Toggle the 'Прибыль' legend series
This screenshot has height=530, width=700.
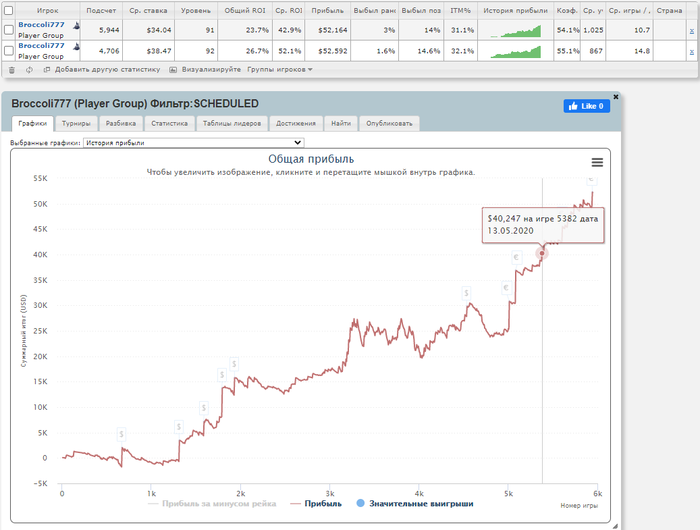316,504
